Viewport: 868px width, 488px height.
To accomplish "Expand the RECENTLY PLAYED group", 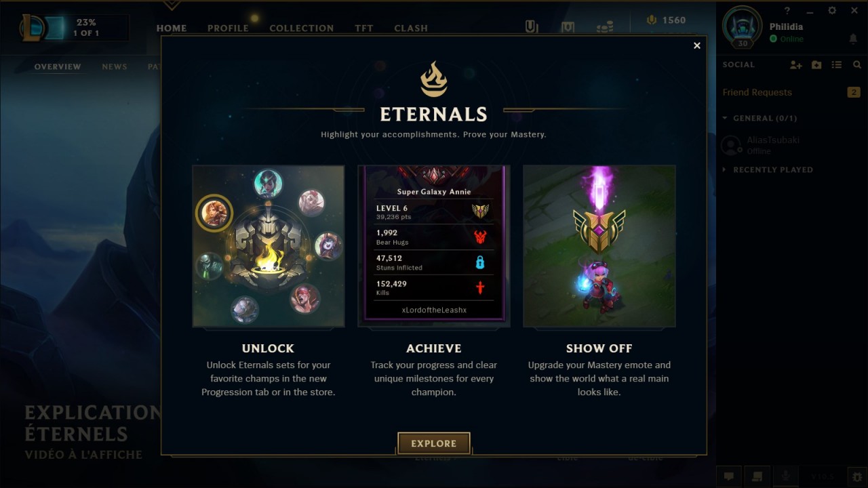I will click(768, 169).
